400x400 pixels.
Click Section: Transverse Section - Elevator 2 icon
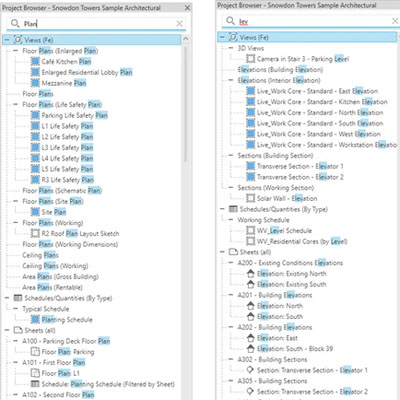[250, 391]
